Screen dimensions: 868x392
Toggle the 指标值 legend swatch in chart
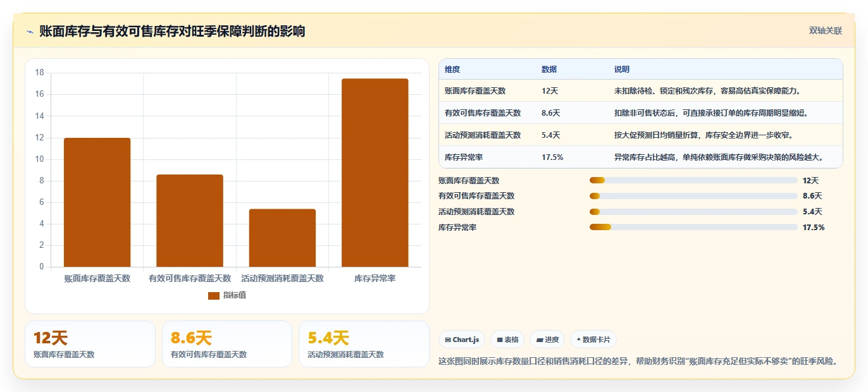click(x=213, y=295)
